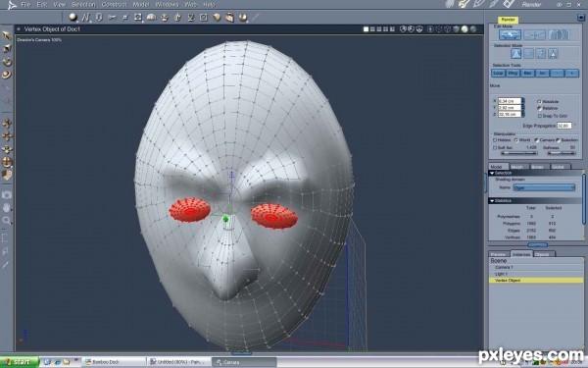588x368 pixels.
Task: Switch to the Bones tab
Action: pyautogui.click(x=538, y=167)
